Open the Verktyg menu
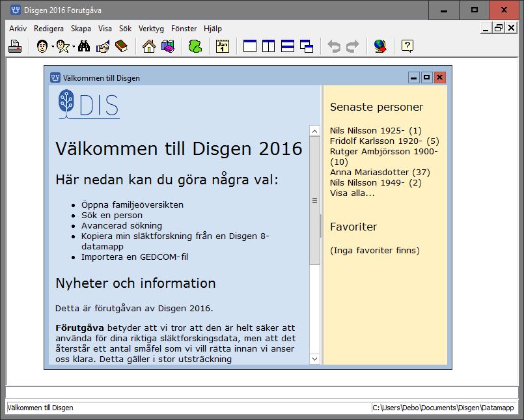The image size is (524, 420). pos(151,29)
